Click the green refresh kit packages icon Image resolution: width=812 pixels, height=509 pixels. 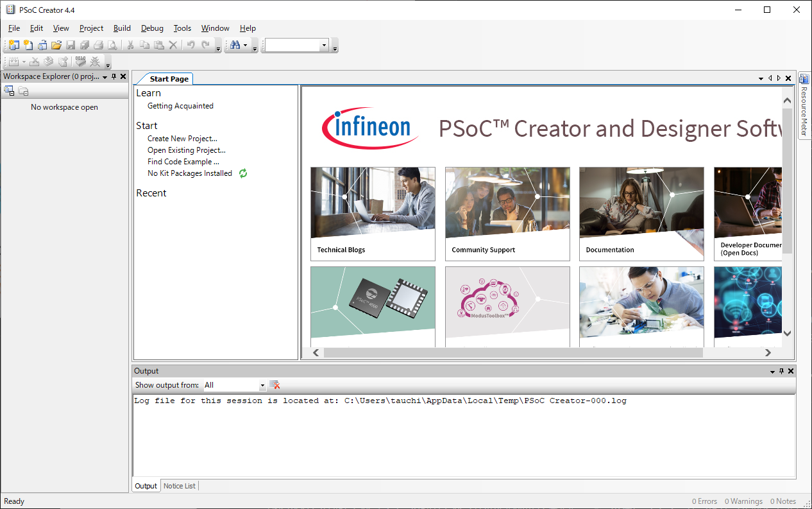click(243, 173)
